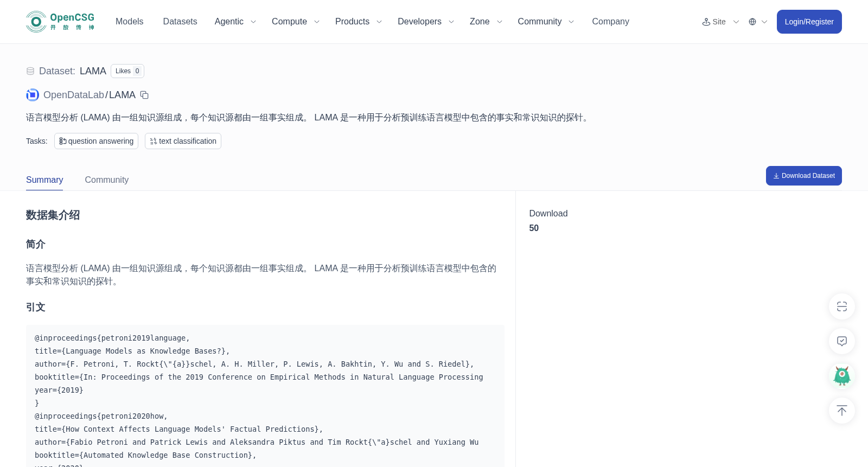Click the dataset database icon

tap(30, 71)
